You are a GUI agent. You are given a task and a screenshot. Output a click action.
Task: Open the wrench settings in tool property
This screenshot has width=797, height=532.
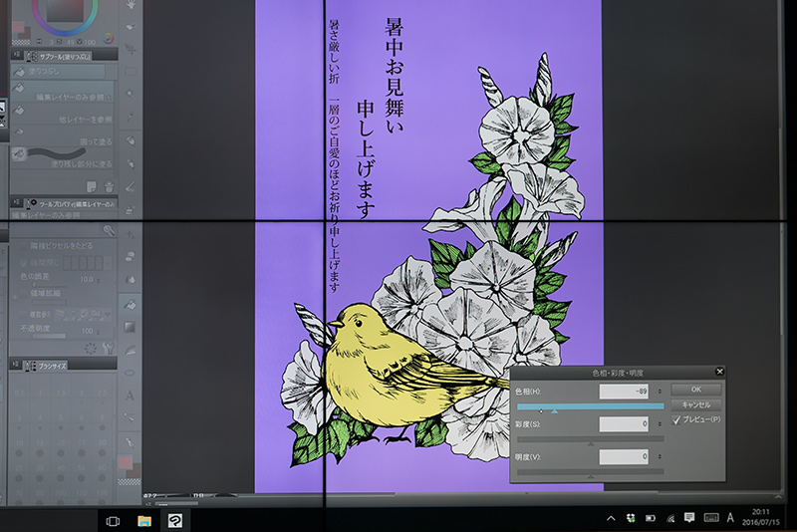[x=108, y=348]
